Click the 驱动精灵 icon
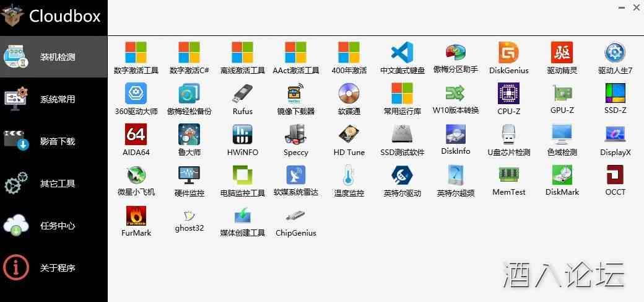This screenshot has width=644, height=302. click(x=562, y=52)
